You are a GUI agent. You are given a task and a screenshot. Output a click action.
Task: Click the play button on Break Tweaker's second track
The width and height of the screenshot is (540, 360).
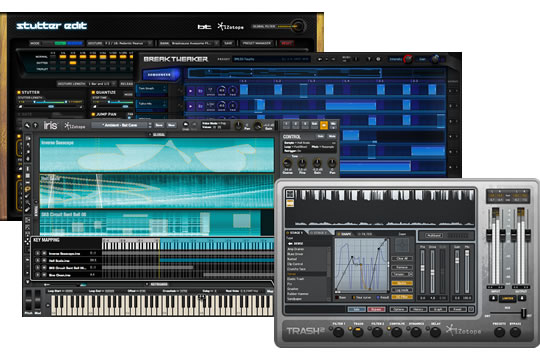190,106
